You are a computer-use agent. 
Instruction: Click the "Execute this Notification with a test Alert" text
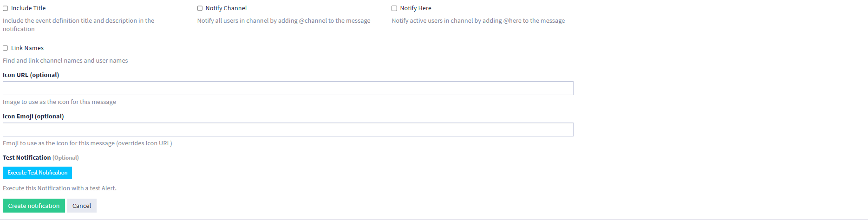pyautogui.click(x=59, y=188)
